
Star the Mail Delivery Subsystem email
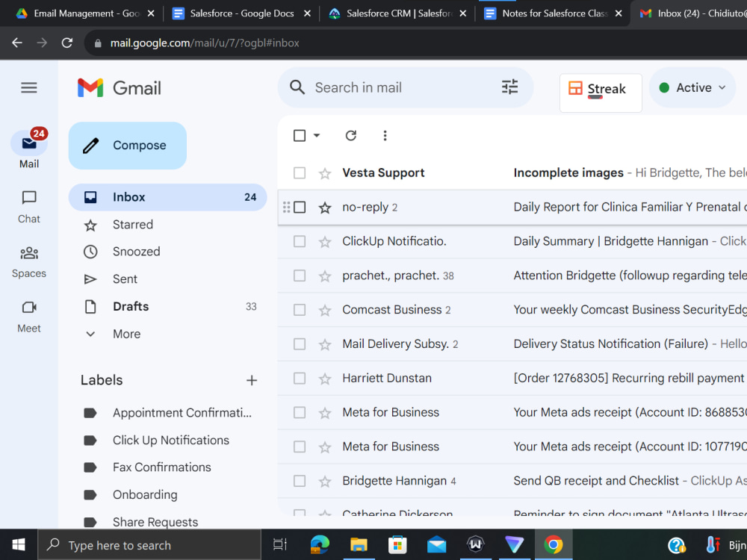point(325,344)
